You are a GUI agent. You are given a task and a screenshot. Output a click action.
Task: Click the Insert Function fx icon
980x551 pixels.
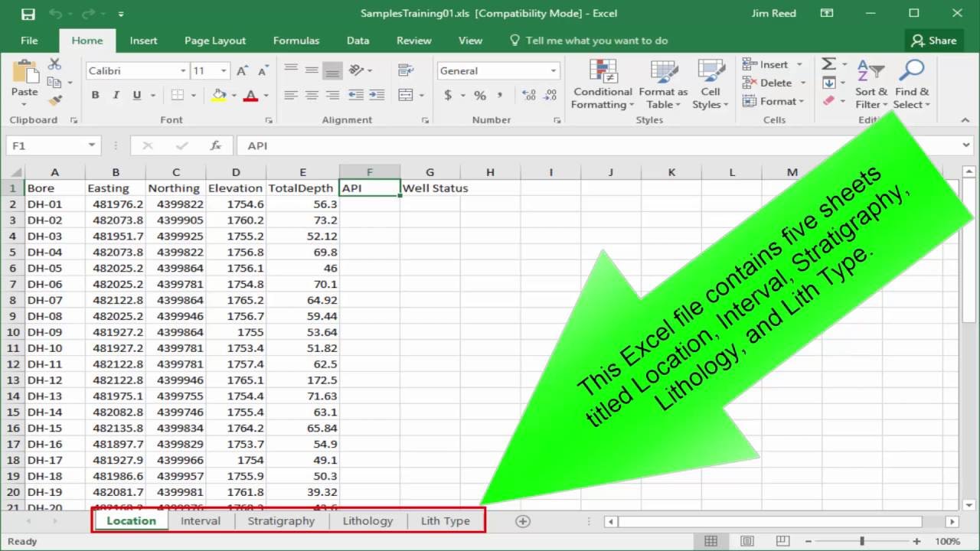(x=216, y=145)
